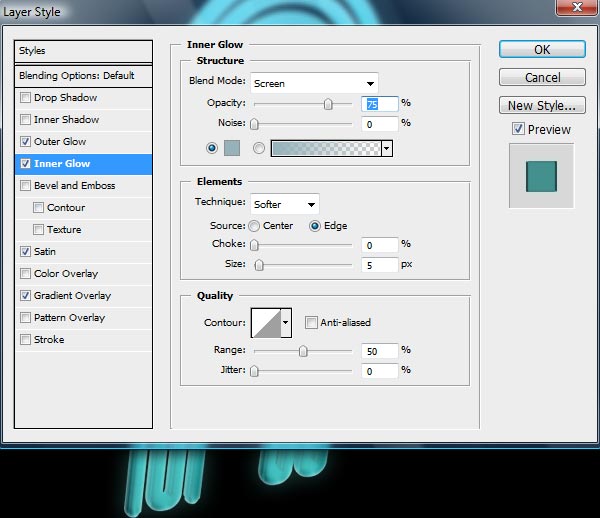Tick the Texture sub-option checkbox

[38, 230]
